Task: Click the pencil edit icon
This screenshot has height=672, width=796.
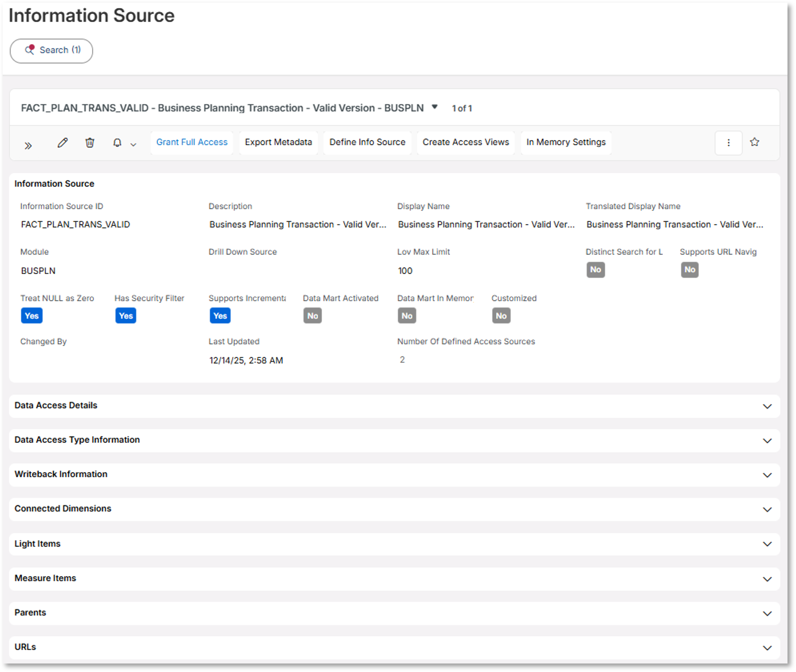Action: (62, 143)
